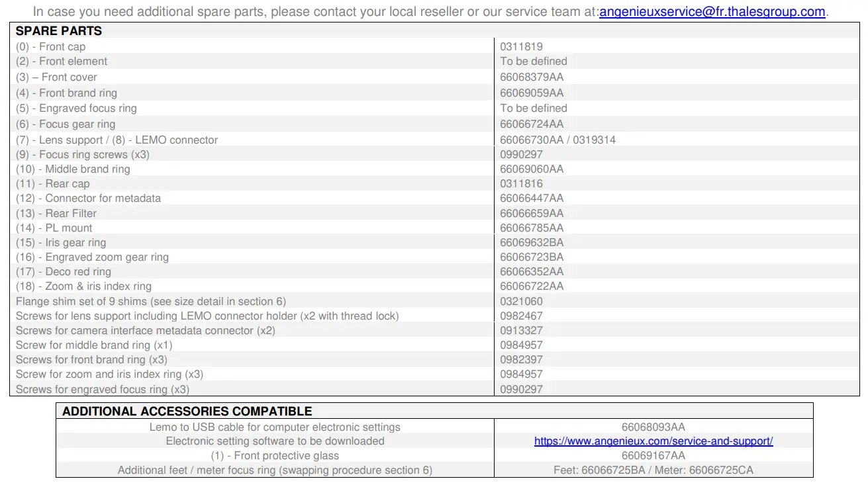Select the Flange shim set of 9 shims label

[x=151, y=302]
